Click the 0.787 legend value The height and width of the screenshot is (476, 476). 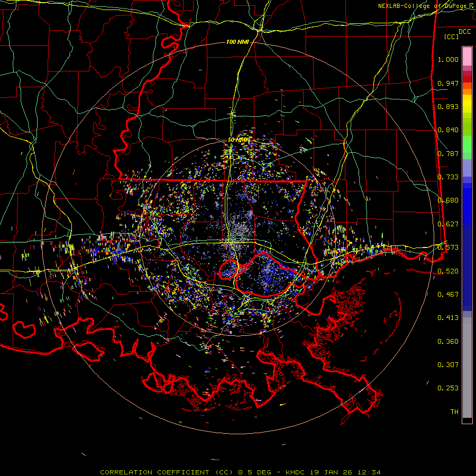(x=448, y=153)
